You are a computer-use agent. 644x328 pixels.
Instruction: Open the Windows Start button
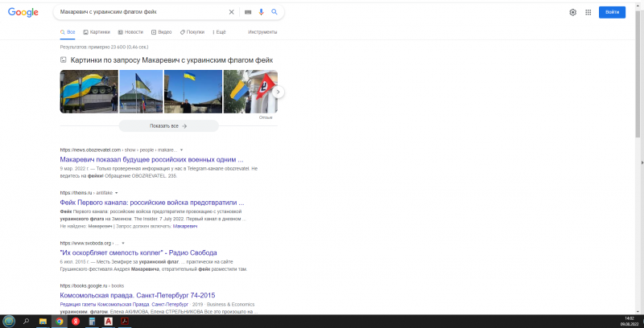(x=9, y=322)
